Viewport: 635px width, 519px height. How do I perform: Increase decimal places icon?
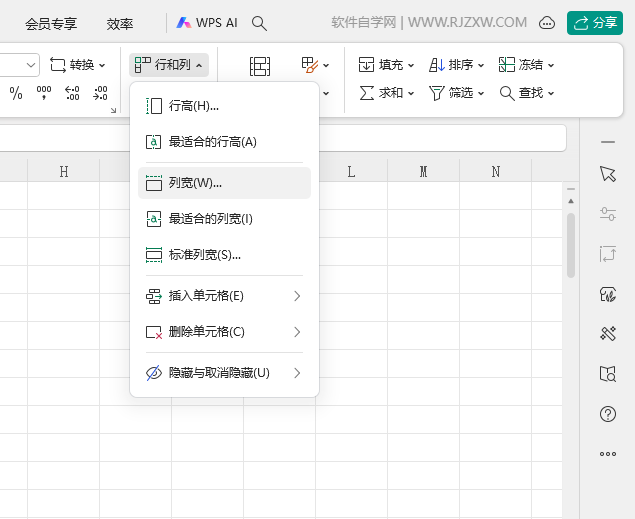click(72, 93)
